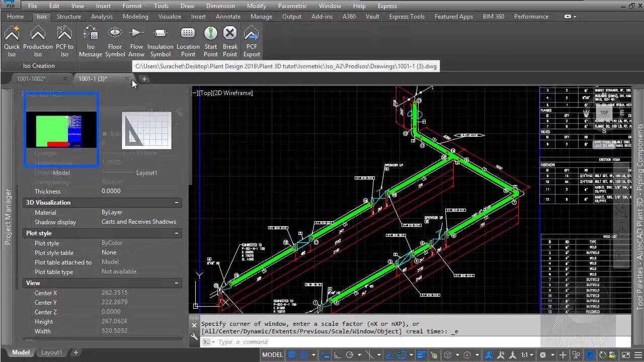Click Shadow display value cell

coord(139,222)
